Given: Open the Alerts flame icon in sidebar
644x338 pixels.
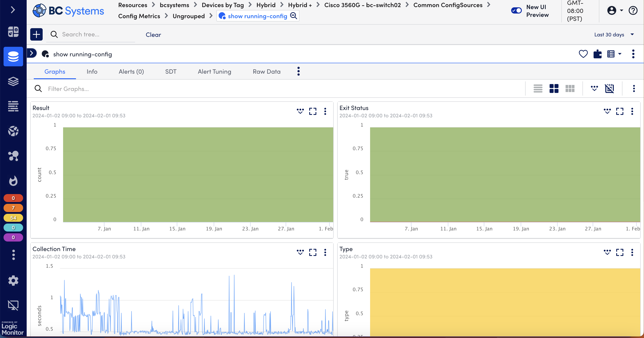Looking at the screenshot, I should point(13,181).
